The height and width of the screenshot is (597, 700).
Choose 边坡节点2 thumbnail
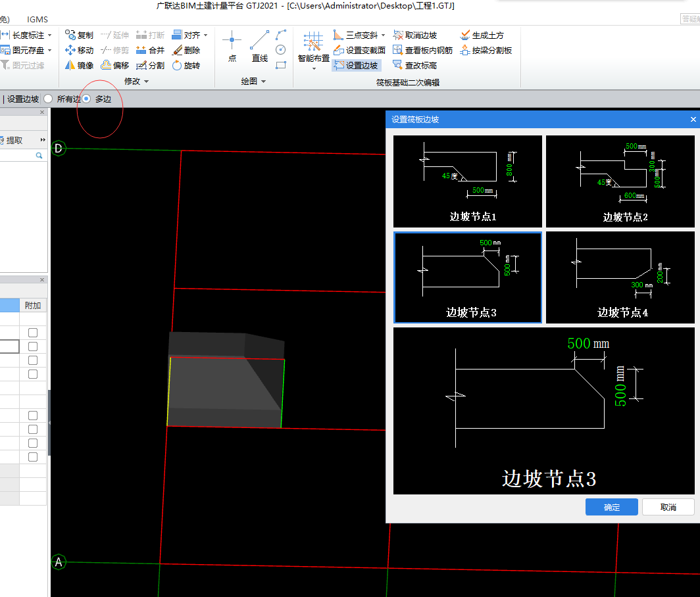coord(620,181)
